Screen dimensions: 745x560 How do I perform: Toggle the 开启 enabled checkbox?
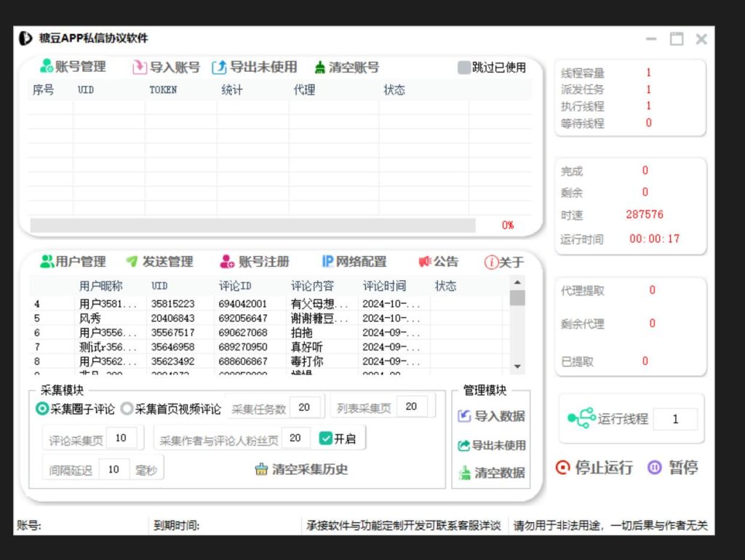(326, 438)
